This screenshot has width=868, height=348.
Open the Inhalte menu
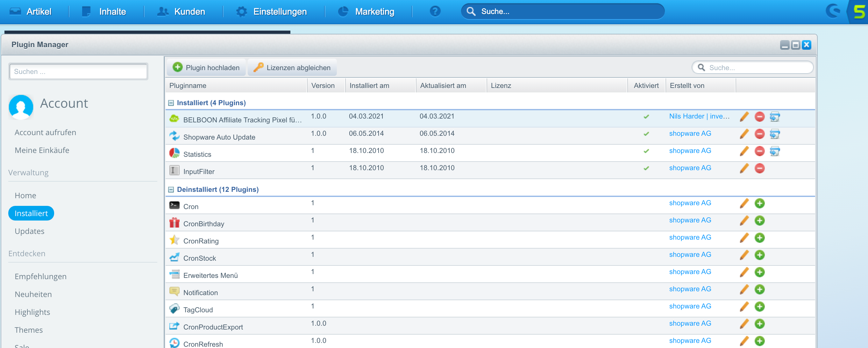pyautogui.click(x=104, y=11)
